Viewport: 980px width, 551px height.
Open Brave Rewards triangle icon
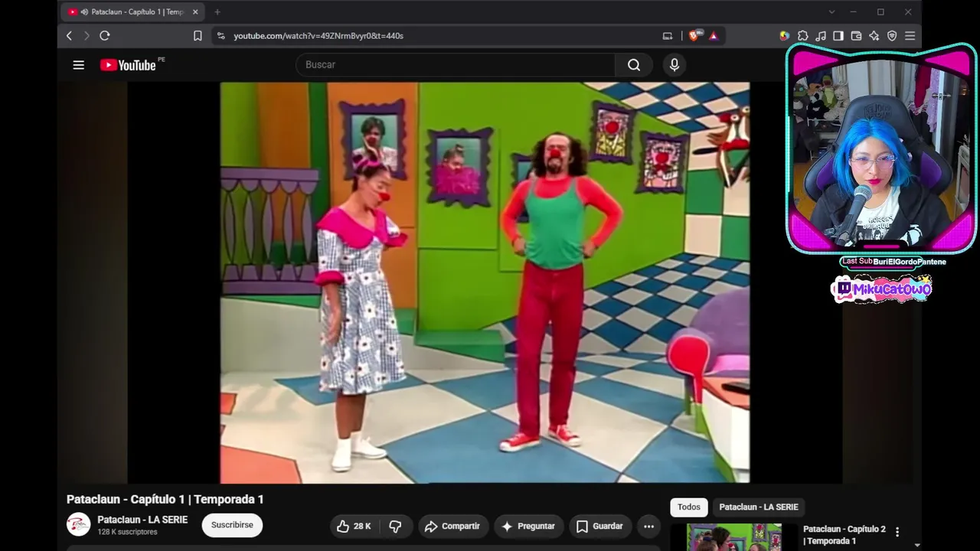714,36
